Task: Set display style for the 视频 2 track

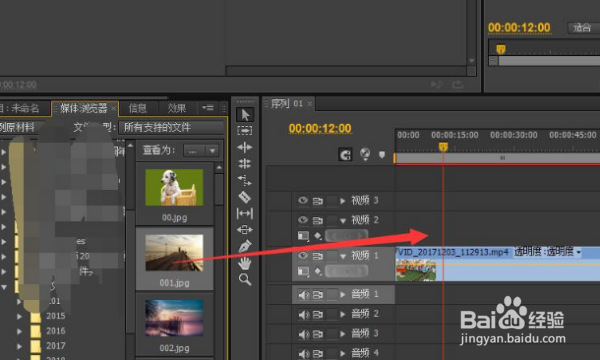Action: coord(303,236)
